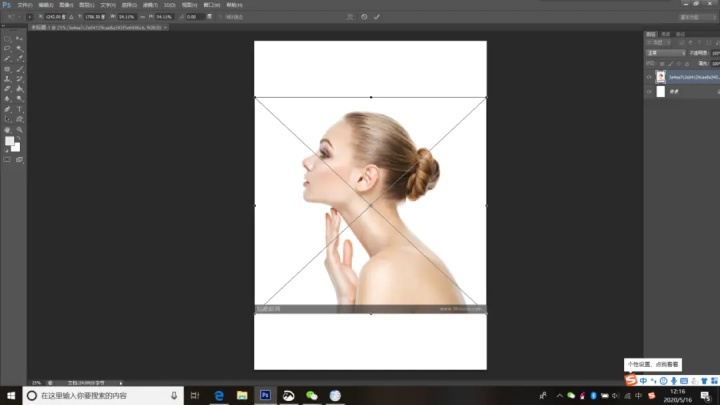Select the Clone Stamp tool

click(7, 79)
